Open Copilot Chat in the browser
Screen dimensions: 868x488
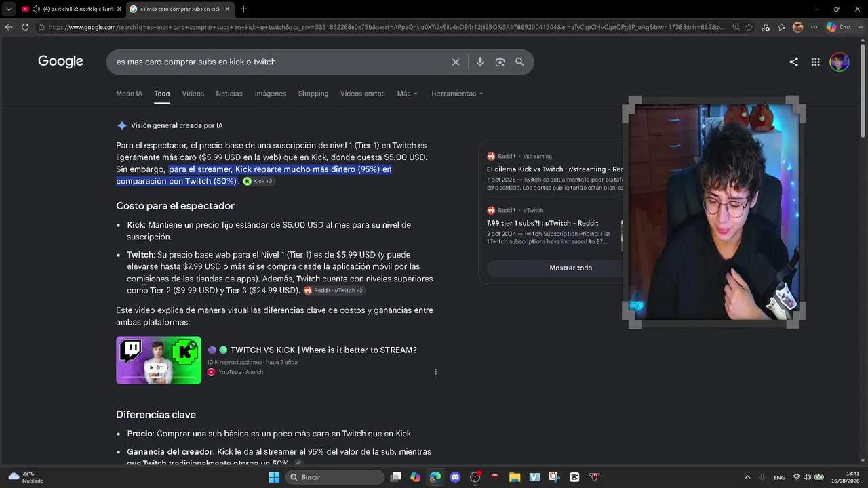pyautogui.click(x=838, y=27)
